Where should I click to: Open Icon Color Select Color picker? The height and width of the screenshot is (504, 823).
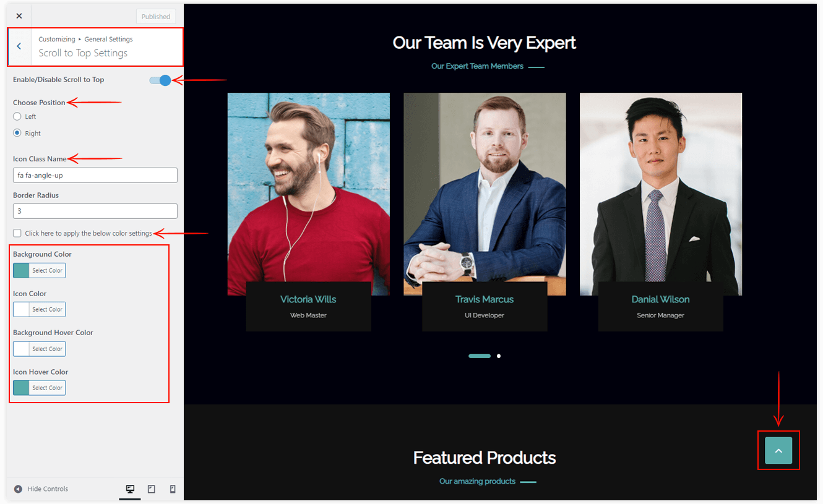[x=40, y=309]
